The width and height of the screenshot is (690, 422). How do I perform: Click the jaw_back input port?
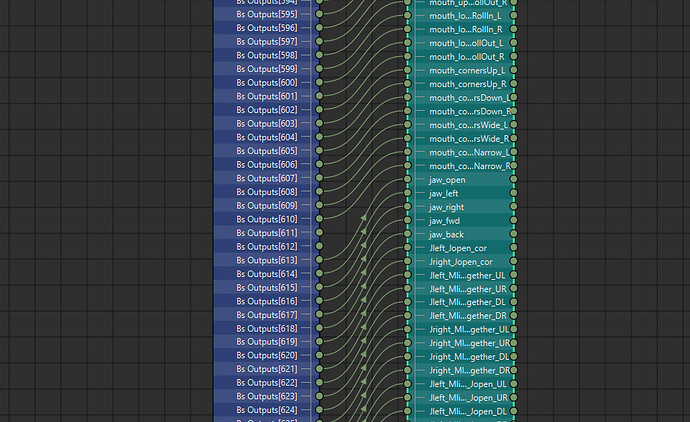pos(408,234)
